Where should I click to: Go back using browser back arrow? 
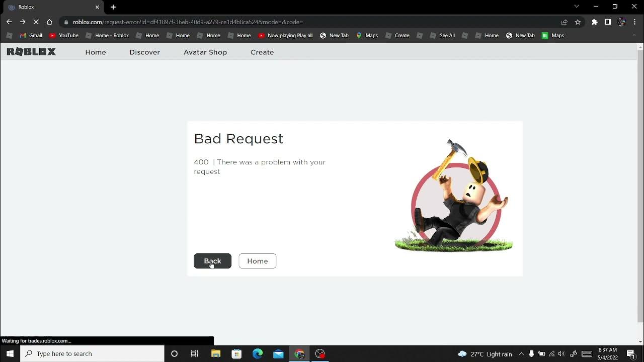pos(9,22)
